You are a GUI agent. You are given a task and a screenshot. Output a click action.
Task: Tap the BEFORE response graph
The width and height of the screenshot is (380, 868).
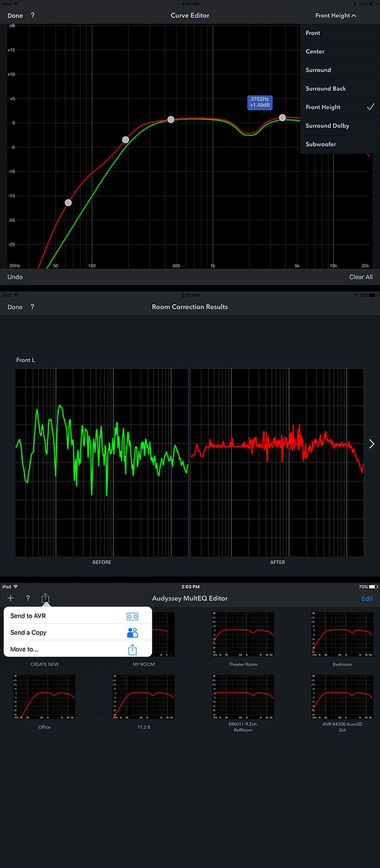[102, 462]
